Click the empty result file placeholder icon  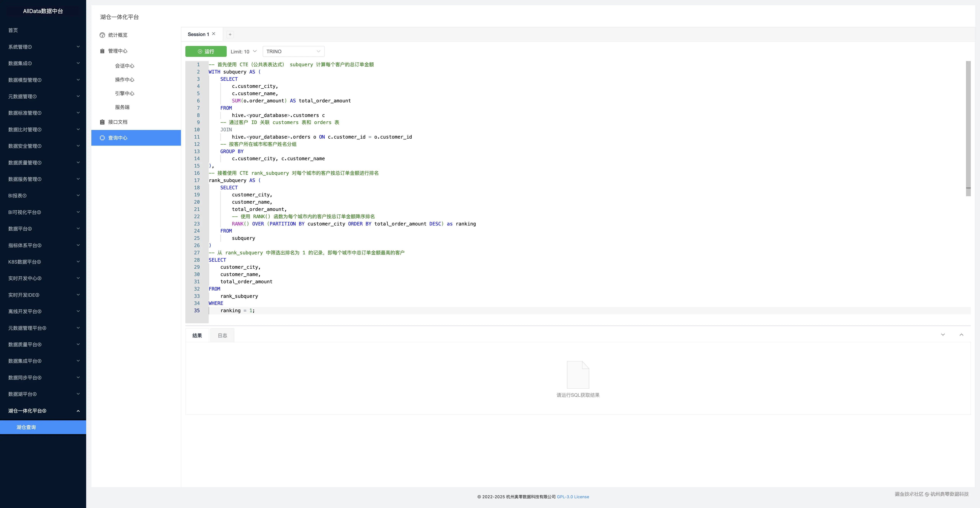coord(578,375)
